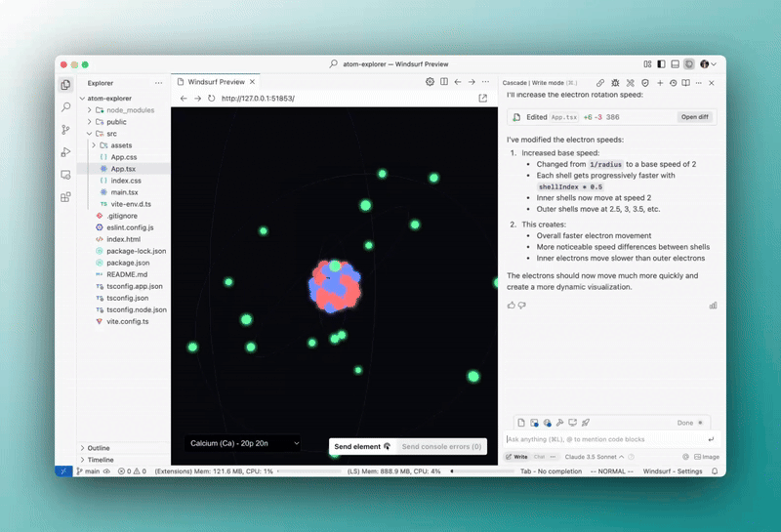Click Tab - No completion status entry

[x=551, y=471]
